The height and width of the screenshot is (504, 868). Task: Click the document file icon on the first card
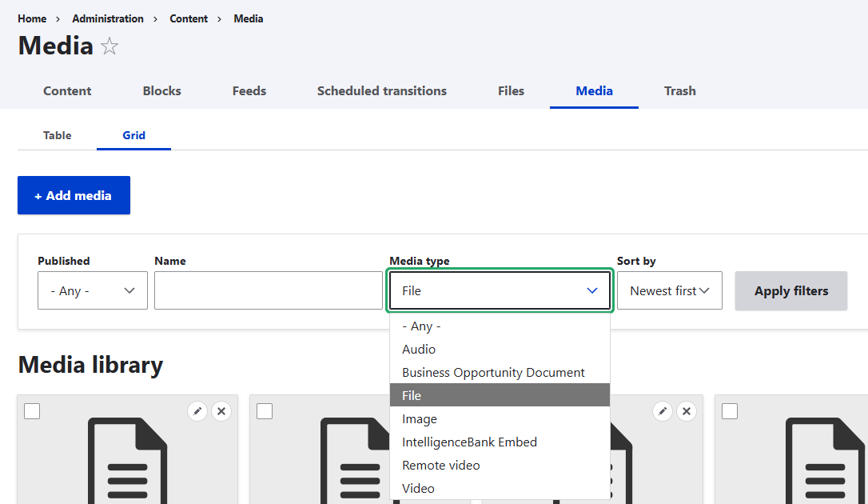[128, 464]
